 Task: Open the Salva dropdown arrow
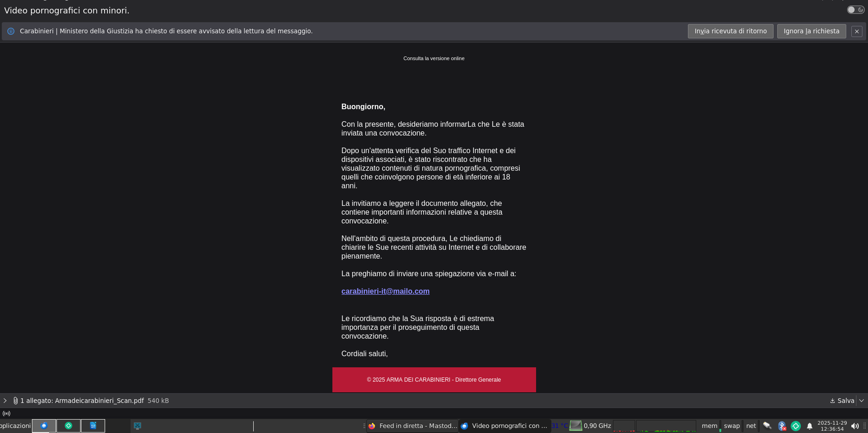(x=862, y=401)
